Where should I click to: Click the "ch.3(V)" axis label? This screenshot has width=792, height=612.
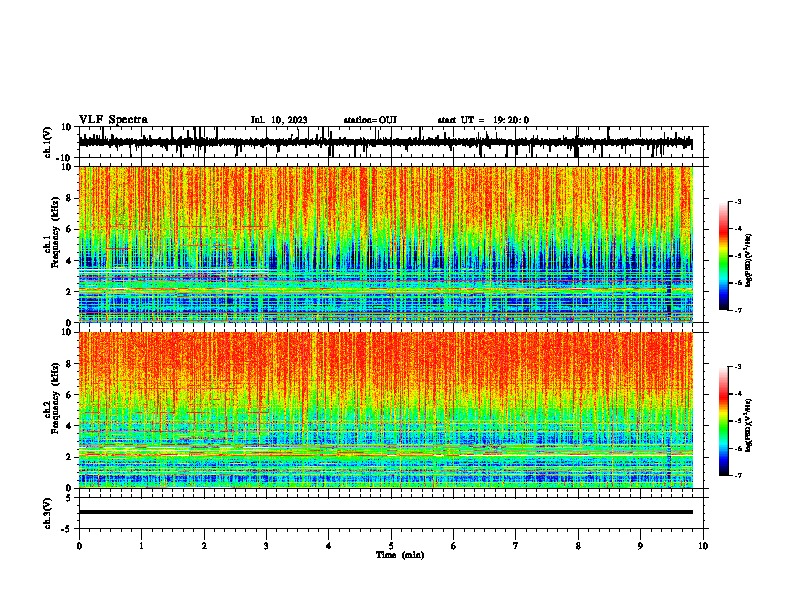(x=48, y=514)
